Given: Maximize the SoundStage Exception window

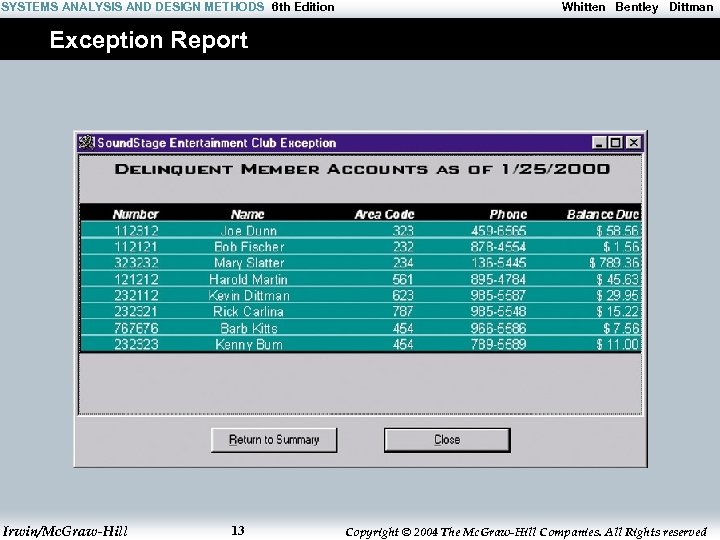Looking at the screenshot, I should click(x=615, y=143).
